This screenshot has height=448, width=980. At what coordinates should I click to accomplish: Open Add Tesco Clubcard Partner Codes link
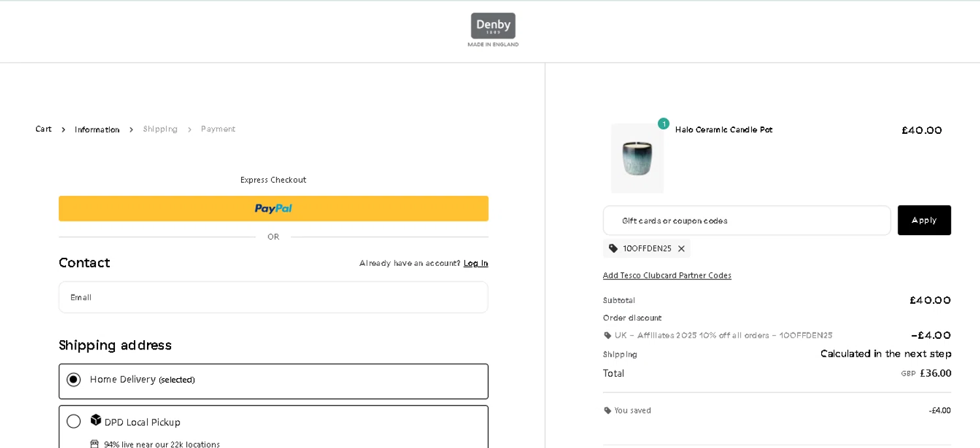coord(667,276)
